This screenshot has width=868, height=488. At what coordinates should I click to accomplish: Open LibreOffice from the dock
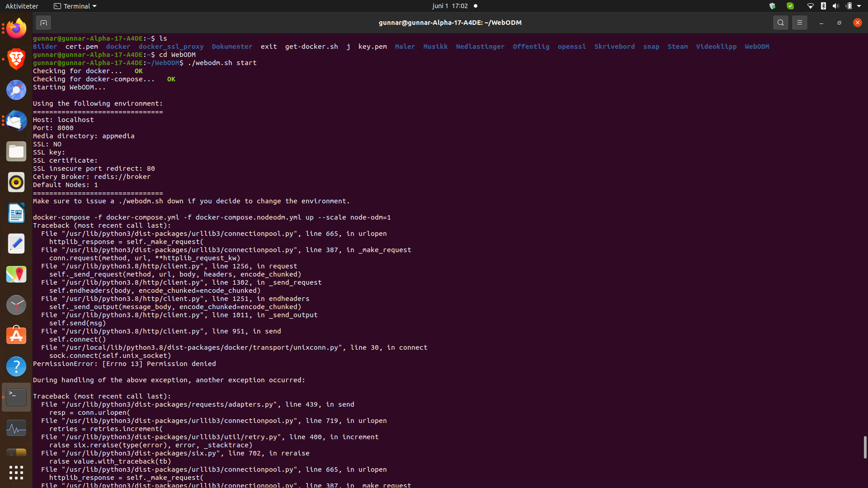(x=16, y=213)
